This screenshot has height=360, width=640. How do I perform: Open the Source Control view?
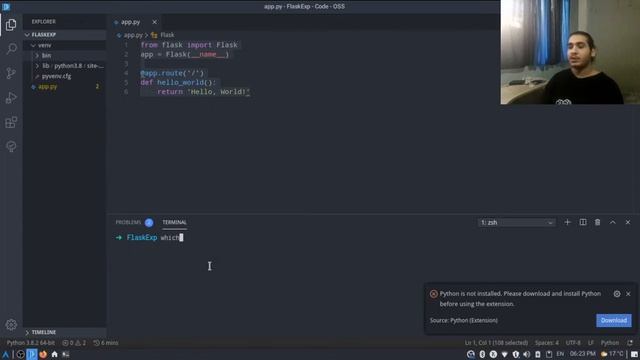pyautogui.click(x=11, y=73)
